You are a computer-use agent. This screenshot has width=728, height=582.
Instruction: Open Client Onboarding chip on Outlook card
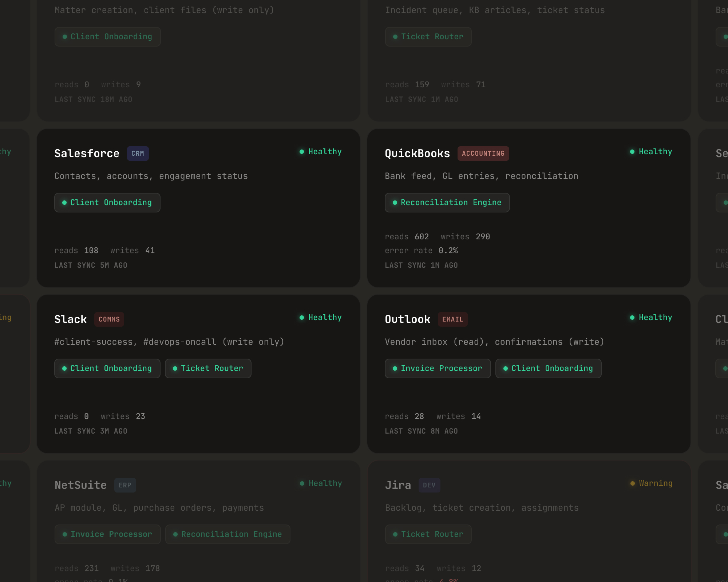click(x=549, y=368)
